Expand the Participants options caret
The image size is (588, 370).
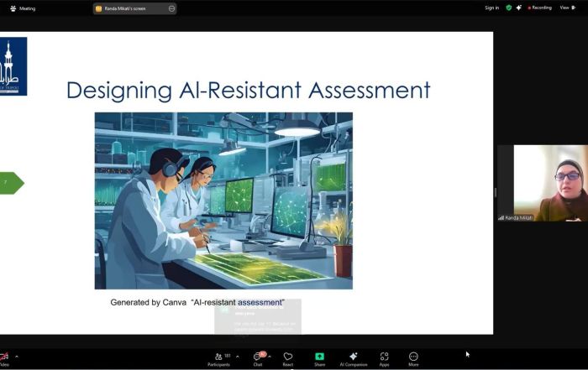pyautogui.click(x=238, y=356)
